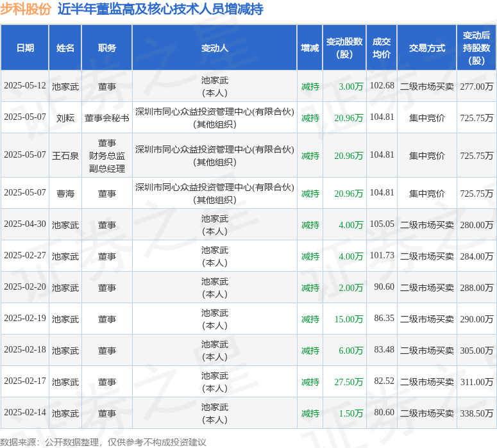Click the heading 近半年董监高及核心技术人员增减持

coord(160,8)
